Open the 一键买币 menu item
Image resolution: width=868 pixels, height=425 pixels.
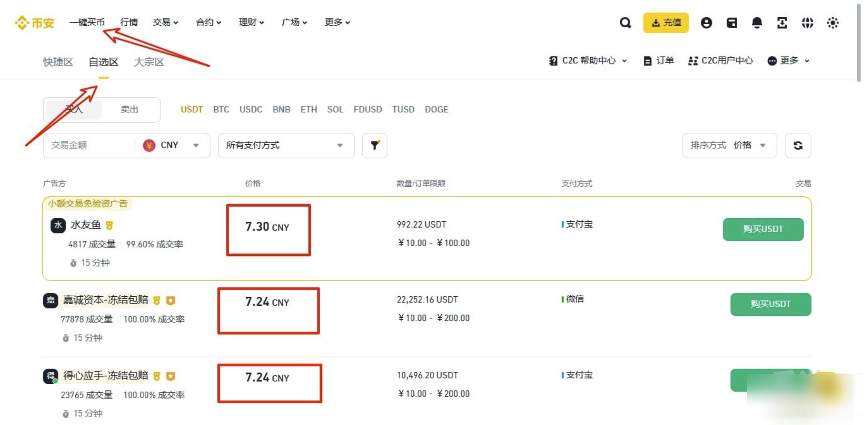[87, 22]
